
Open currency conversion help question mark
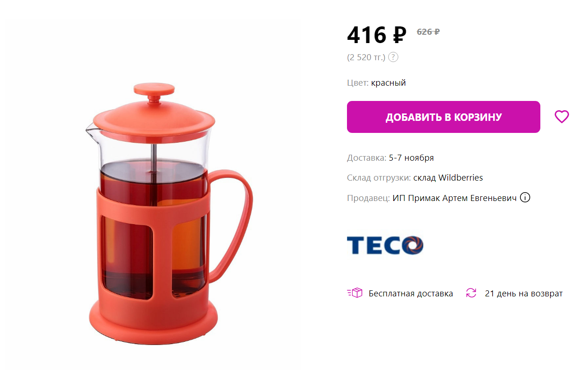coord(393,57)
